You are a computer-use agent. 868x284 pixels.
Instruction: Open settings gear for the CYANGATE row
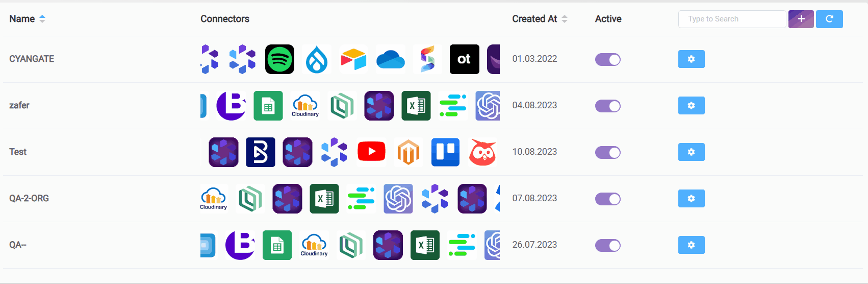[691, 59]
